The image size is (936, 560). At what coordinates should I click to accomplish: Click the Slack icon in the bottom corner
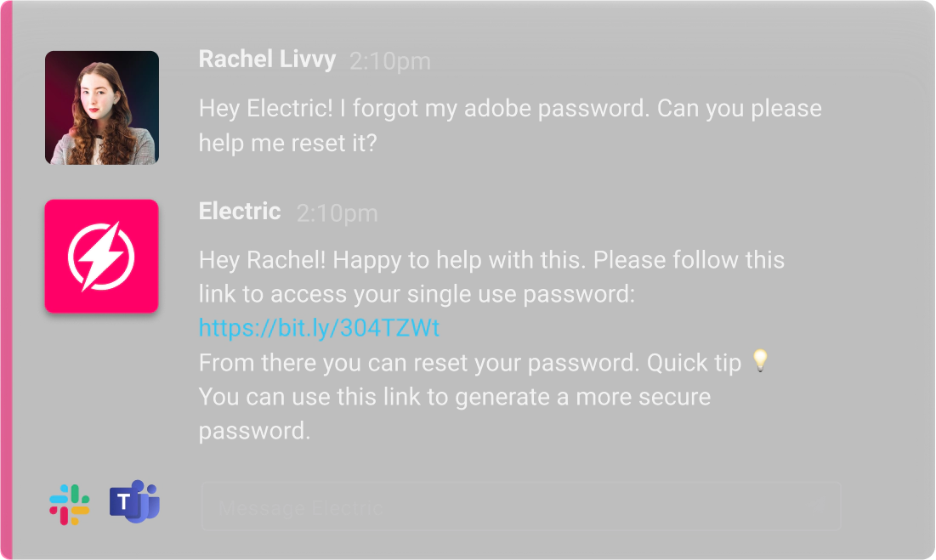[x=70, y=503]
